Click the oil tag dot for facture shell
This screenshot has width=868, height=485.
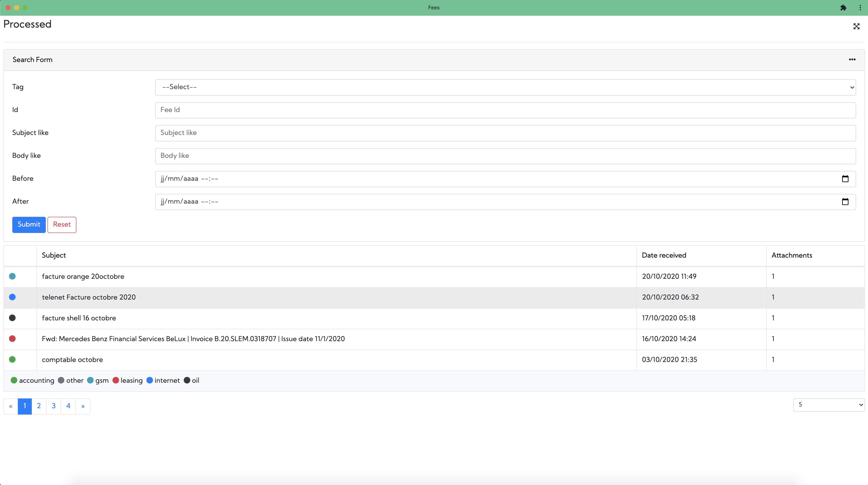[x=13, y=318]
